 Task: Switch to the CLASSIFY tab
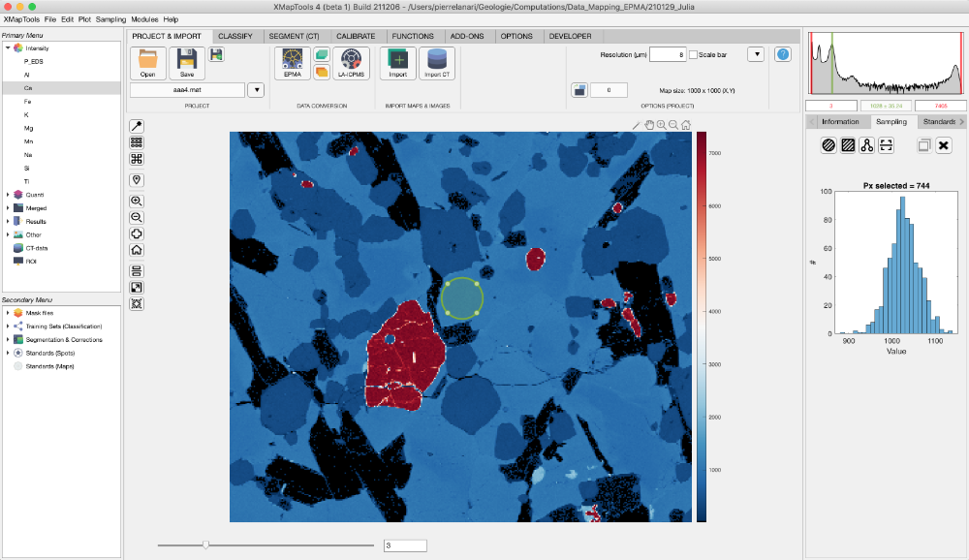coord(236,36)
